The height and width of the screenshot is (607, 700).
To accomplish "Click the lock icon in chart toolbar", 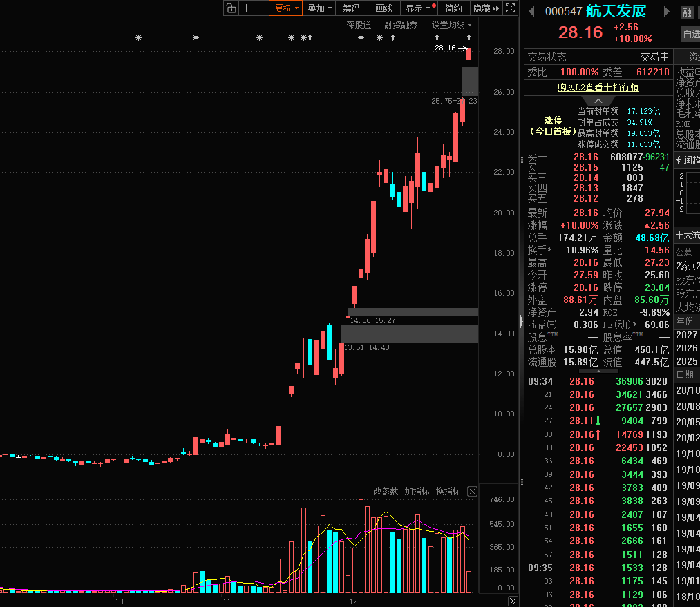I will [231, 8].
